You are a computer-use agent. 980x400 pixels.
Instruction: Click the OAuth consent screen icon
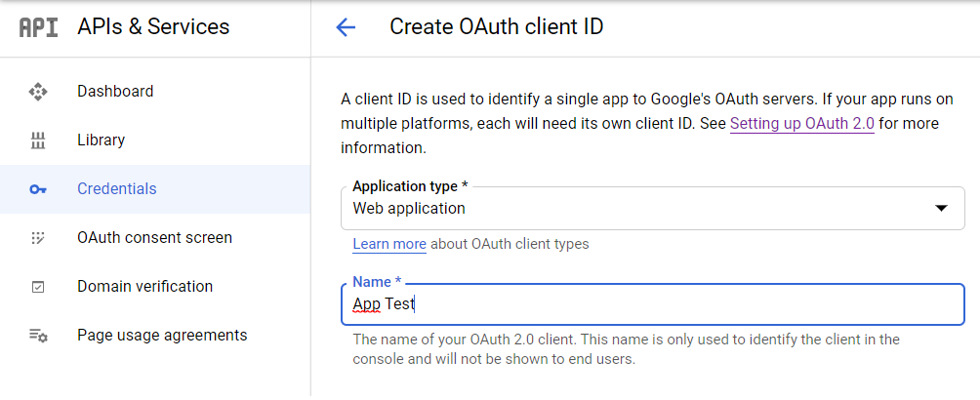(x=38, y=238)
